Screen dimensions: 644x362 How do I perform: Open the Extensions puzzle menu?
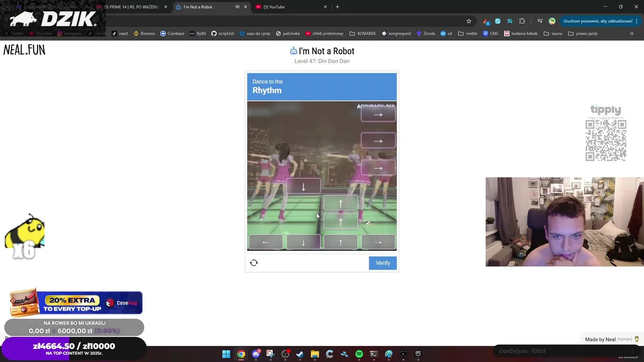(522, 21)
